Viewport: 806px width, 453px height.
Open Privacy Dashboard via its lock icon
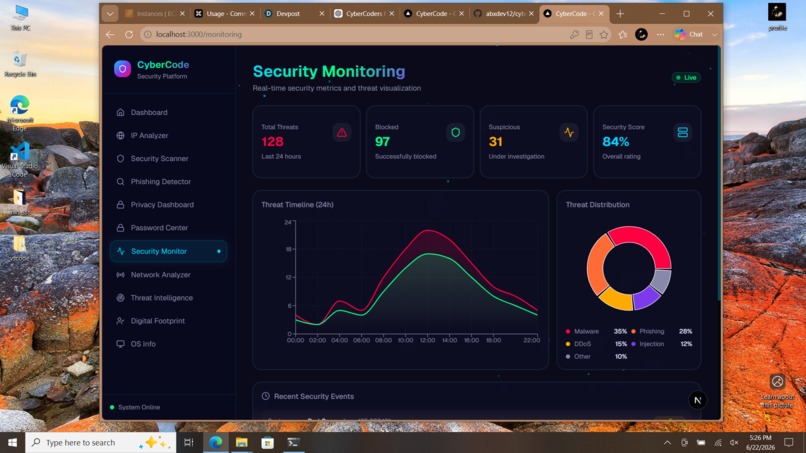pos(120,205)
